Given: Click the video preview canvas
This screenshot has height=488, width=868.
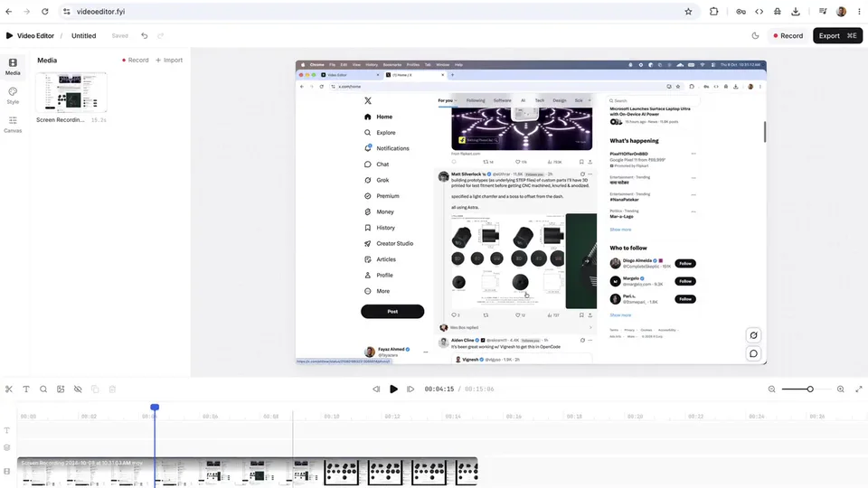Looking at the screenshot, I should point(531,212).
